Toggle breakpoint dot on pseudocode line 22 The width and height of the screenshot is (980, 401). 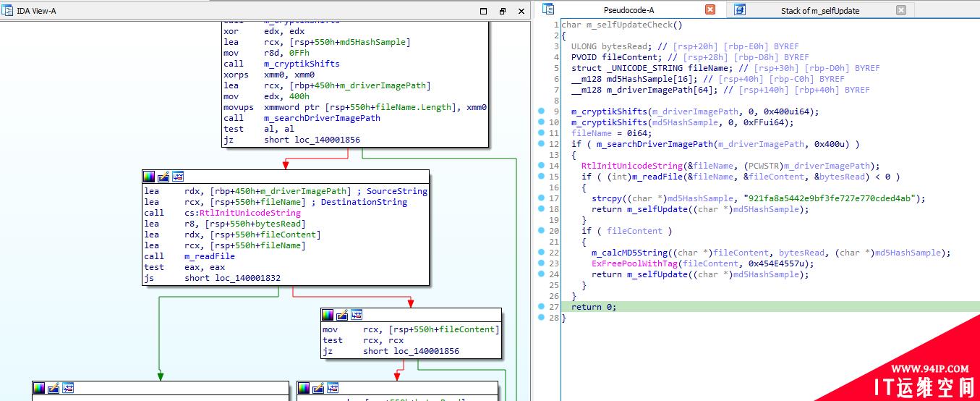click(x=542, y=253)
